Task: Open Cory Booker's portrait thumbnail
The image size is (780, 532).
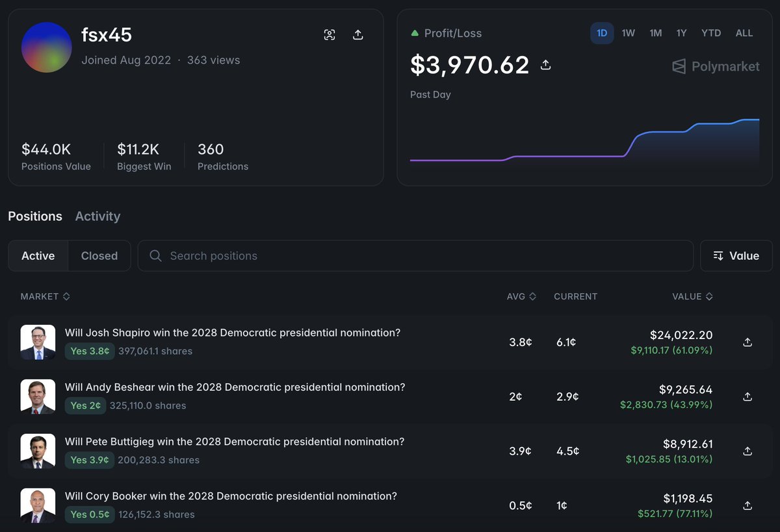Action: [x=38, y=506]
